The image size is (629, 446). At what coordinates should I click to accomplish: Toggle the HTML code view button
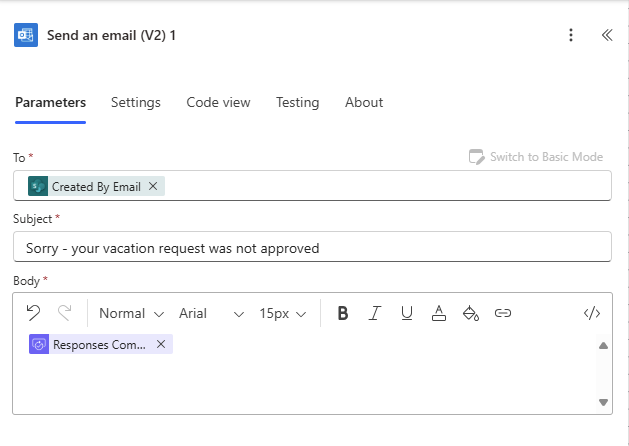[x=592, y=313]
